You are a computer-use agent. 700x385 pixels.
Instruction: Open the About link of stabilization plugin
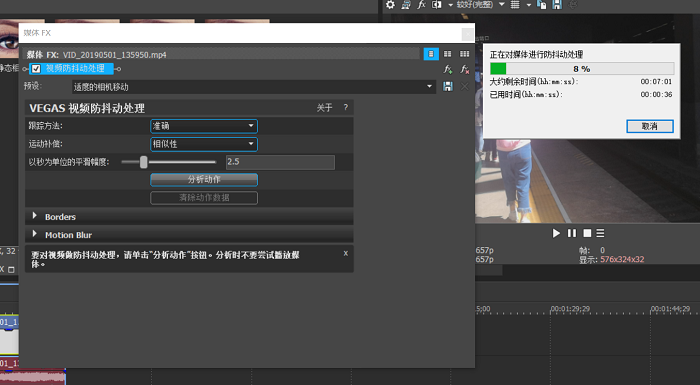pos(325,108)
